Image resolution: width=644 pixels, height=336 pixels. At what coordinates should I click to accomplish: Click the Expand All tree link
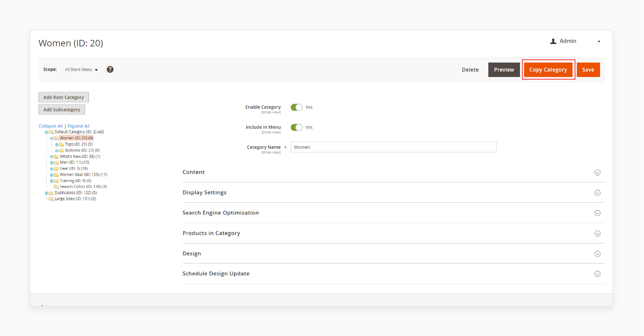(78, 125)
